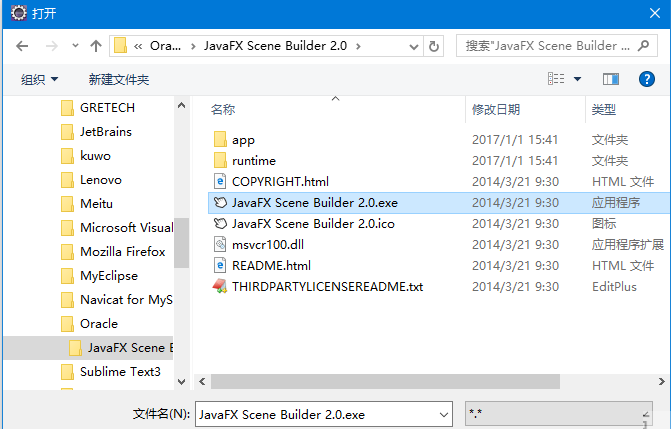
Task: Open help with the question mark icon
Action: [646, 79]
